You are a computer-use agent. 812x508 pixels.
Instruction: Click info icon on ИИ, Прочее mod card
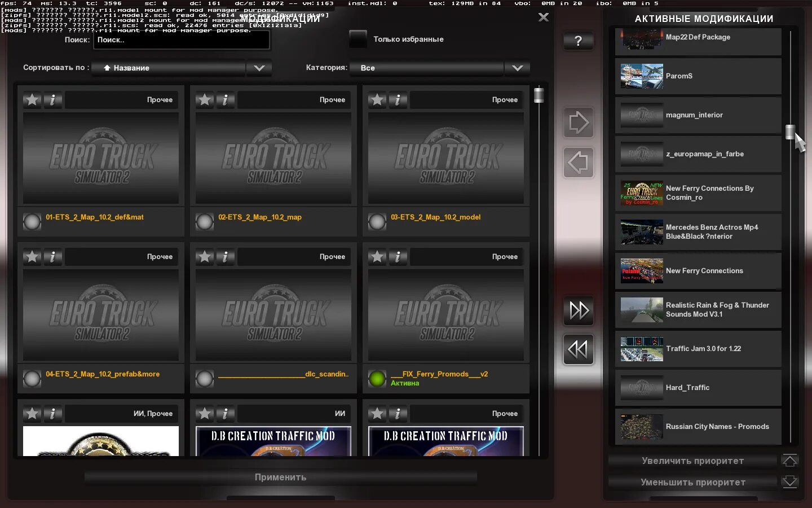(53, 414)
